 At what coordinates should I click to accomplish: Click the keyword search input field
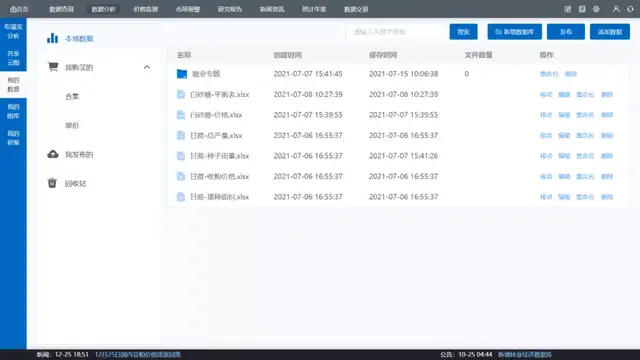(x=396, y=32)
